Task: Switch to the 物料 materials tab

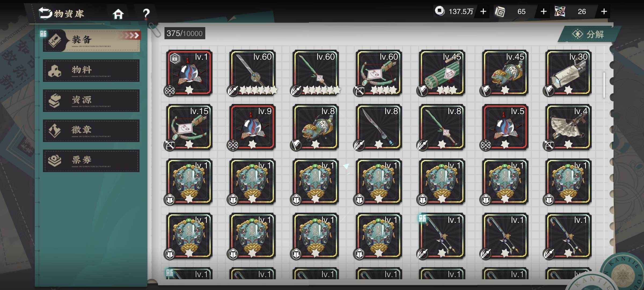Action: click(x=91, y=71)
